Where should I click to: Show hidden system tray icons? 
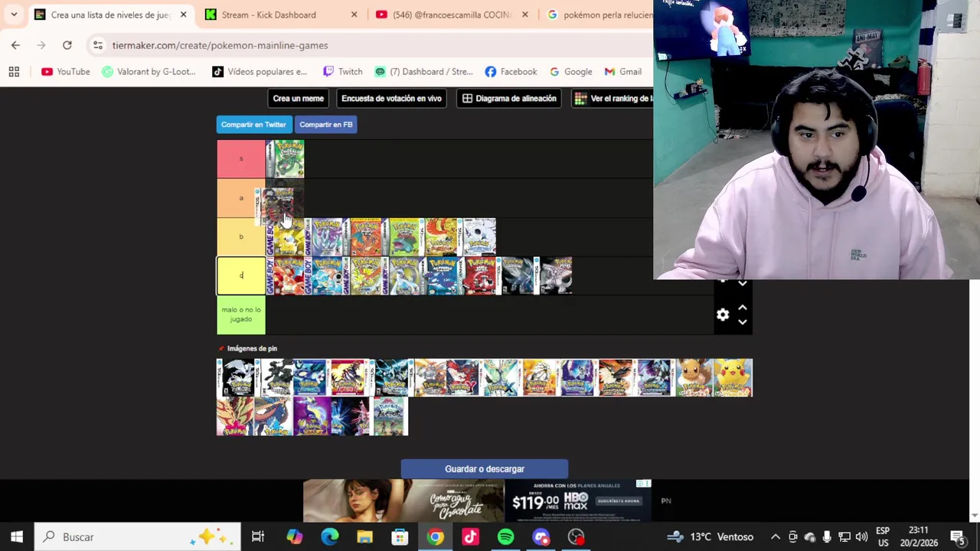(x=775, y=537)
